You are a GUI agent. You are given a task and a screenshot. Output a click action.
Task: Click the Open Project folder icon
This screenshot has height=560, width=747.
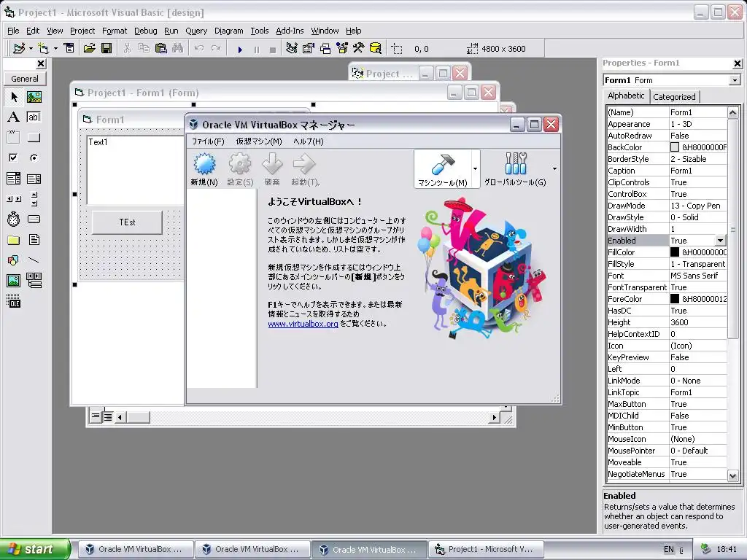[x=89, y=49]
